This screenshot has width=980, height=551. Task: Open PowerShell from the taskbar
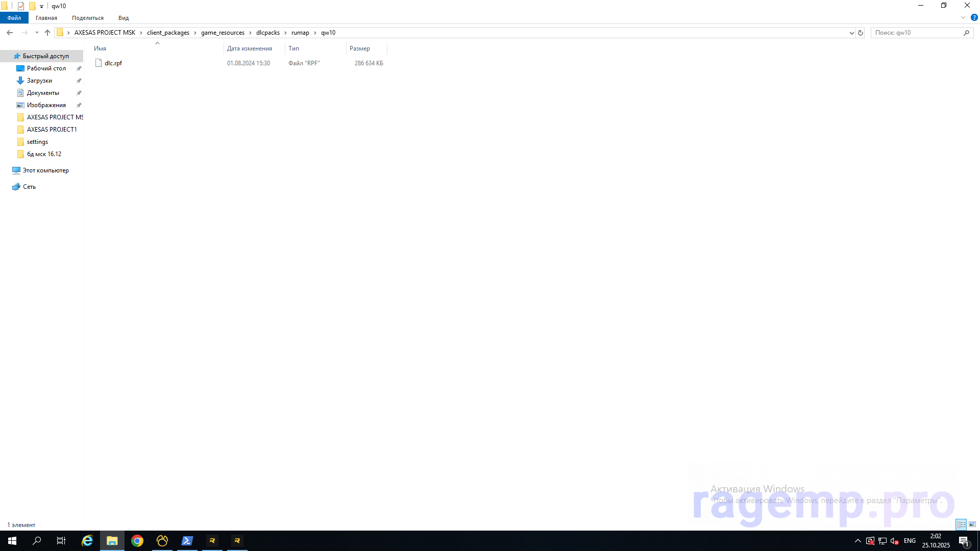187,541
